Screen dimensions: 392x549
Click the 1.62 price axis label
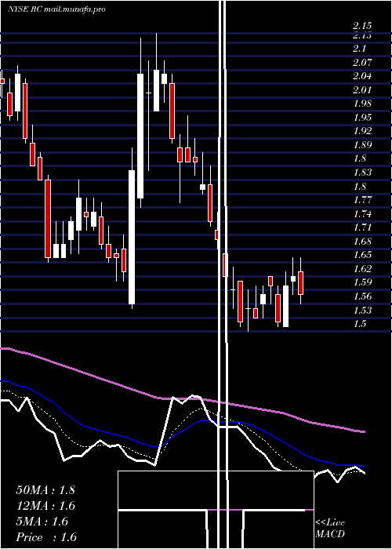click(362, 268)
